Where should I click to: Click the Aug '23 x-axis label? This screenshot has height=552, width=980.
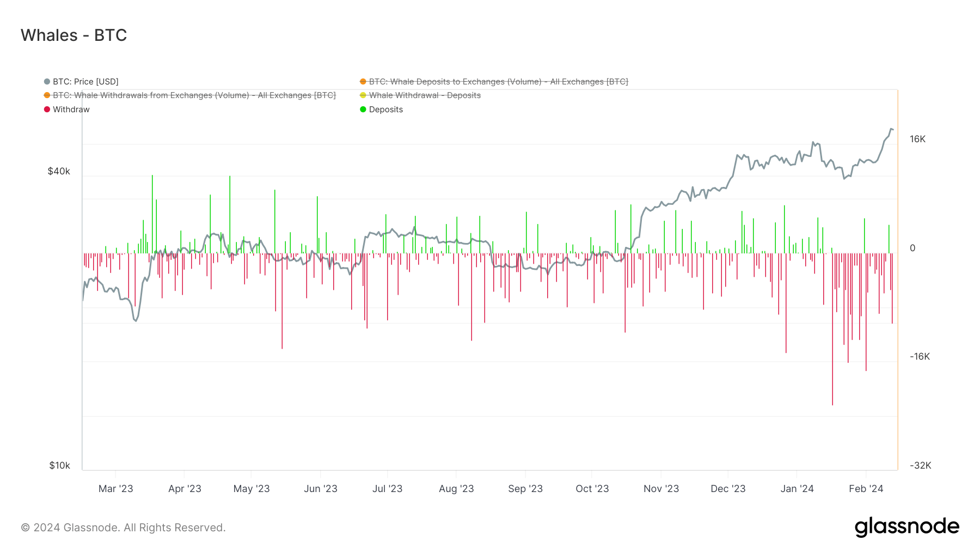point(456,489)
